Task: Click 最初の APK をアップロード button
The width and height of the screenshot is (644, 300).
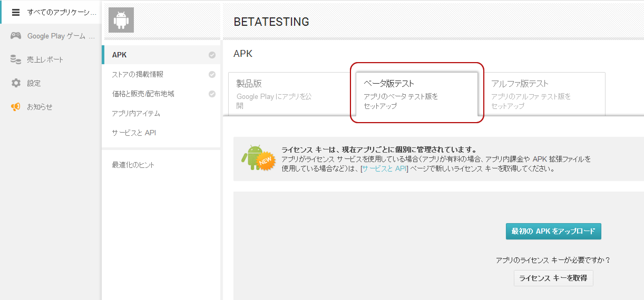Action: tap(553, 231)
